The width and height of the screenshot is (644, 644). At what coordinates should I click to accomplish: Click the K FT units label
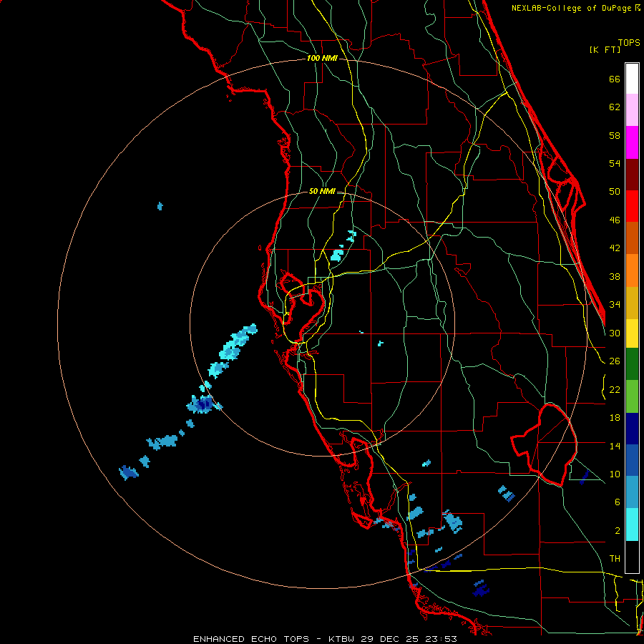[x=605, y=49]
